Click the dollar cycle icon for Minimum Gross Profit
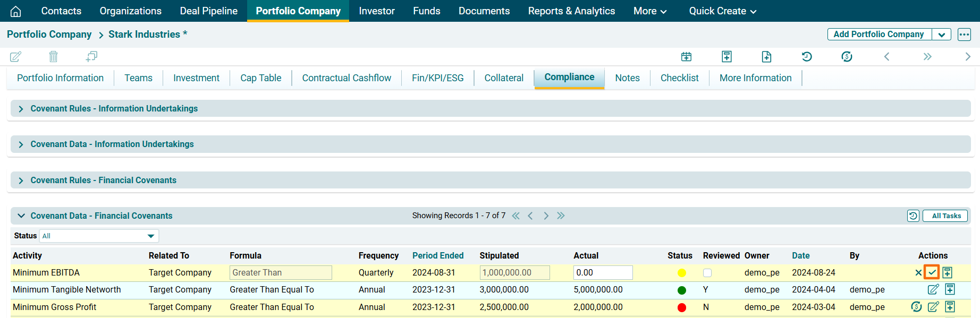This screenshot has height=318, width=980. pos(916,307)
